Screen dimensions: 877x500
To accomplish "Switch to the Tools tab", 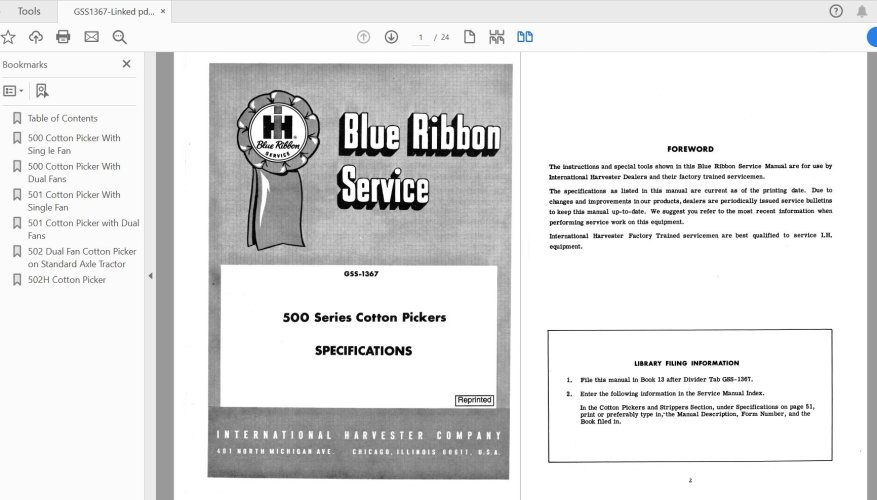I will [29, 11].
